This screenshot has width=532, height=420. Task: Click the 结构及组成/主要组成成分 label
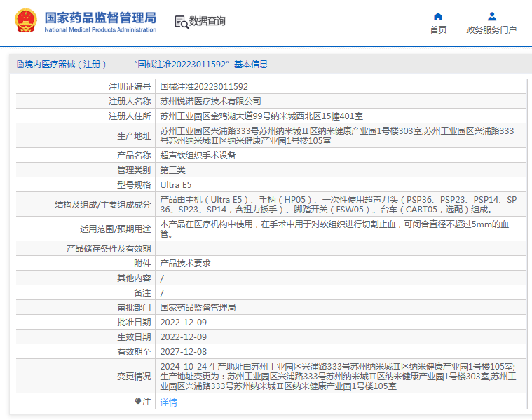[x=102, y=205]
